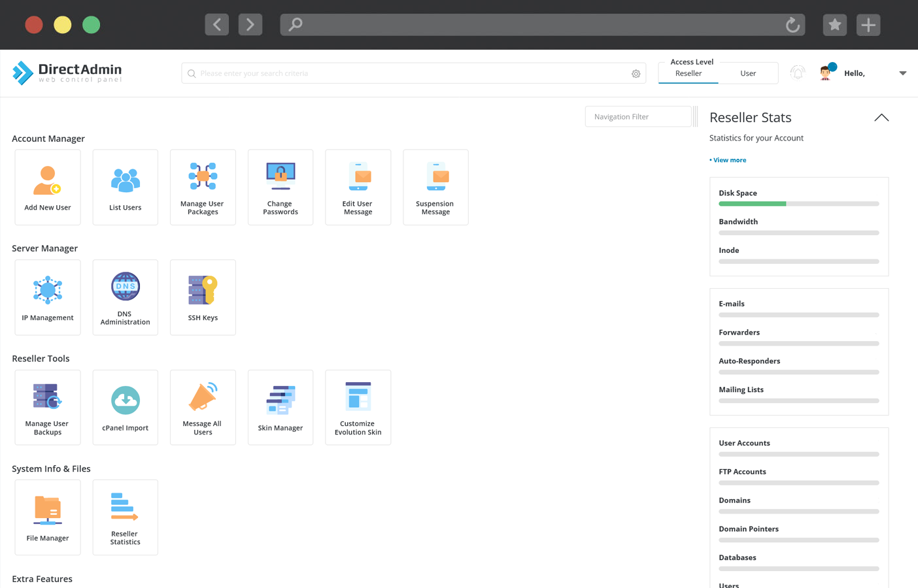Click the Navigation Filter field
This screenshot has height=588, width=918.
pos(638,116)
